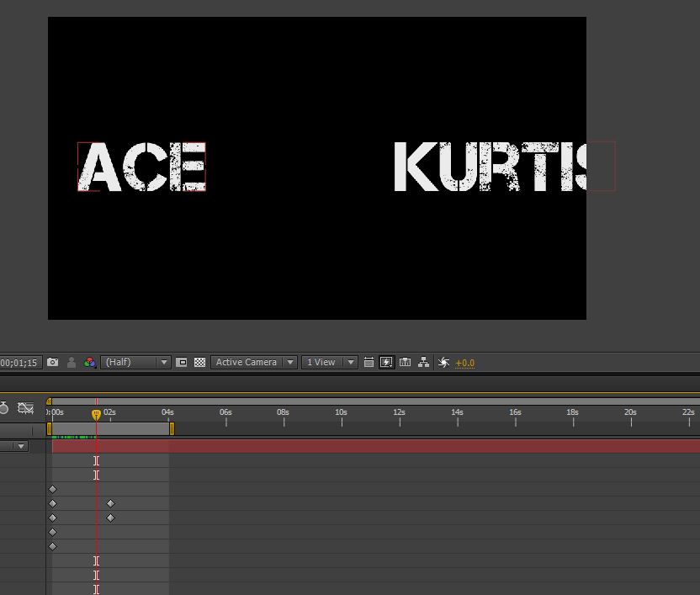The width and height of the screenshot is (700, 595).
Task: Click the 10s mark on time ruler
Action: 341,412
